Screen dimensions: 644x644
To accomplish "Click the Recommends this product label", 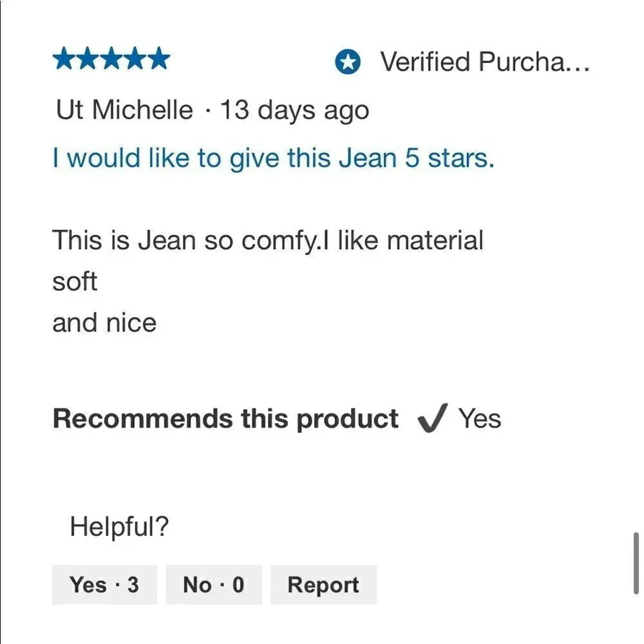I will (225, 419).
